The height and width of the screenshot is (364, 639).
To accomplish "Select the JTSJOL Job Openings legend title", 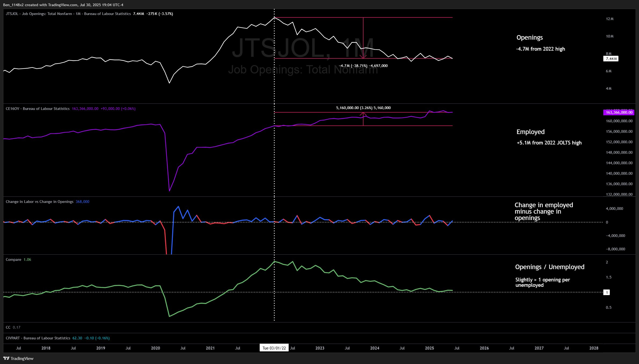I will click(68, 14).
